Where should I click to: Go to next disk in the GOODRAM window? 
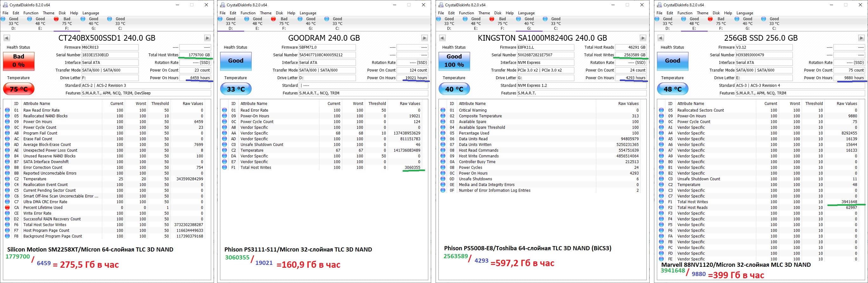click(424, 38)
